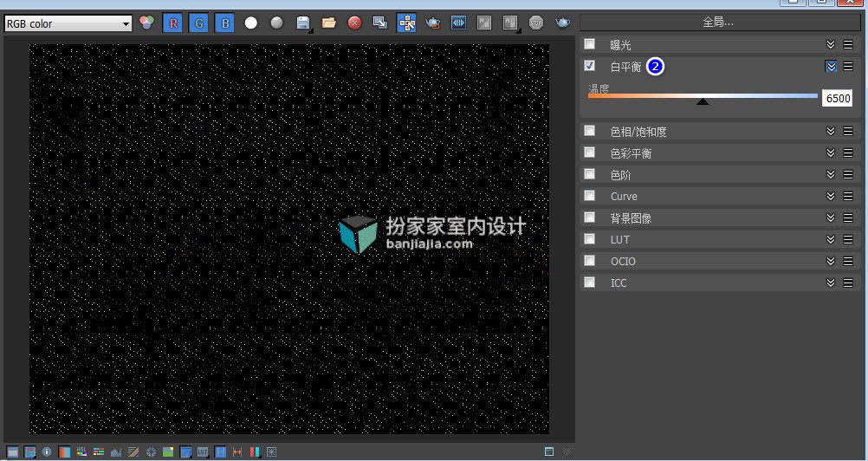Image resolution: width=868 pixels, height=461 pixels.
Task: Enable monochromatic mode gray sphere icon
Action: coord(277,23)
